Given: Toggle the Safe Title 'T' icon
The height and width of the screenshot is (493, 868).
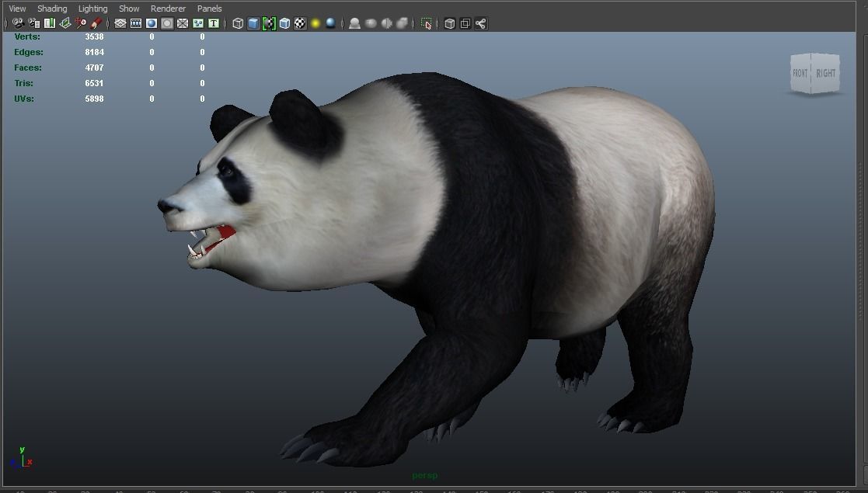Looking at the screenshot, I should pyautogui.click(x=213, y=23).
